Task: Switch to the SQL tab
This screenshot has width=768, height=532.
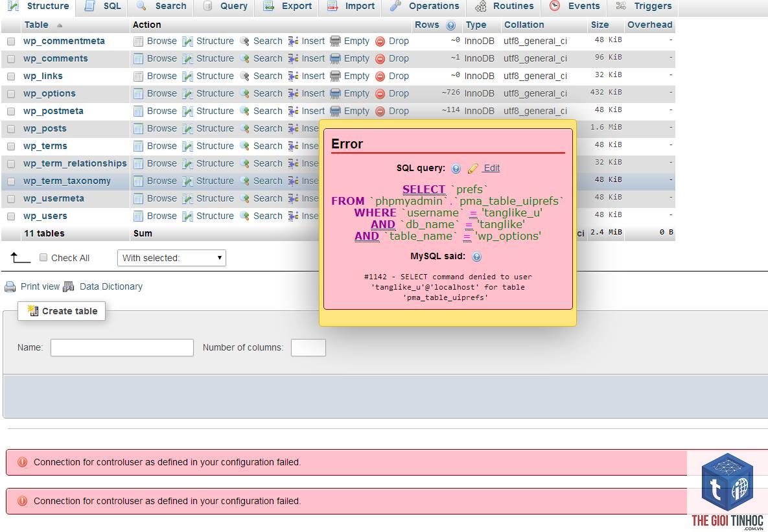Action: click(x=102, y=6)
